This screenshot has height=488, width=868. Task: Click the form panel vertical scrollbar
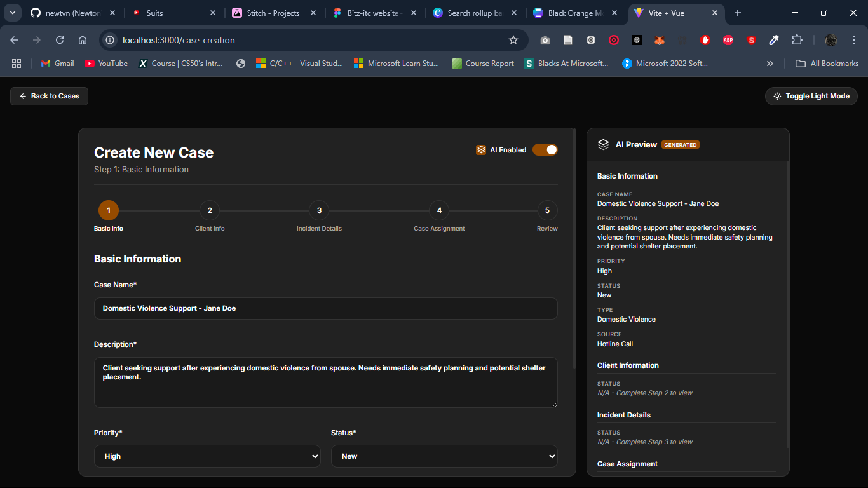click(x=575, y=248)
